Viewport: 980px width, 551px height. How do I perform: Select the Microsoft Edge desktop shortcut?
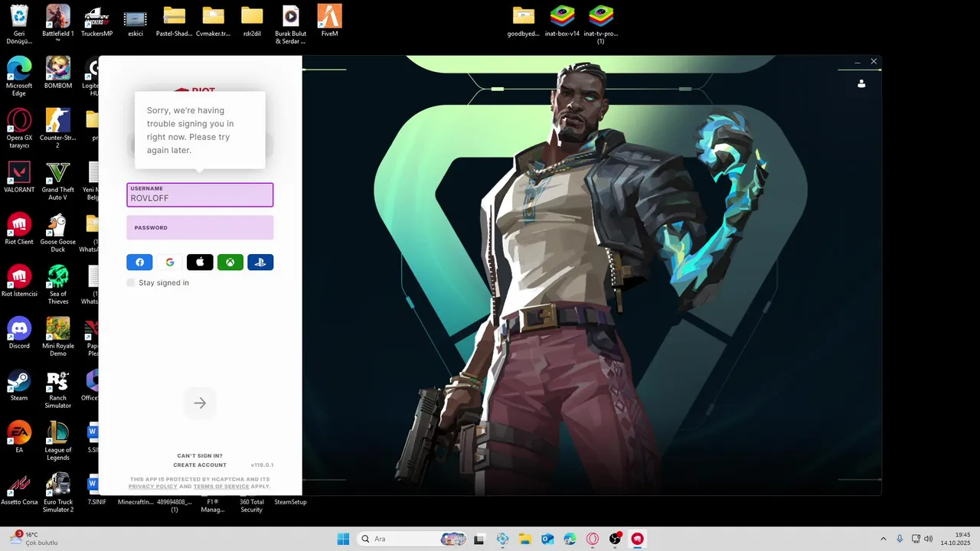point(19,77)
